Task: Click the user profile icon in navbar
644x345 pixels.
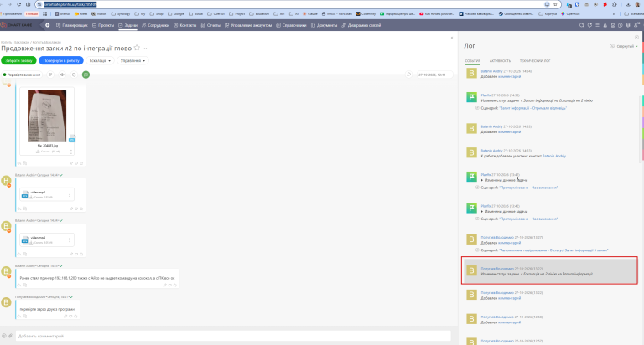Action: pos(636,25)
